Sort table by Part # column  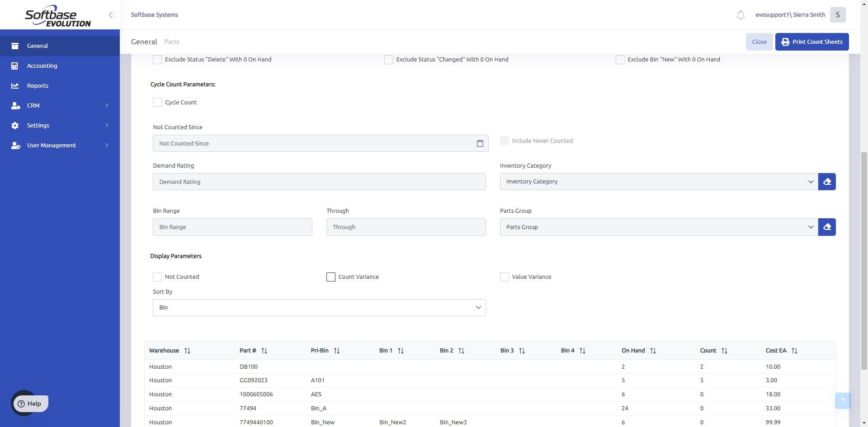[x=264, y=351]
